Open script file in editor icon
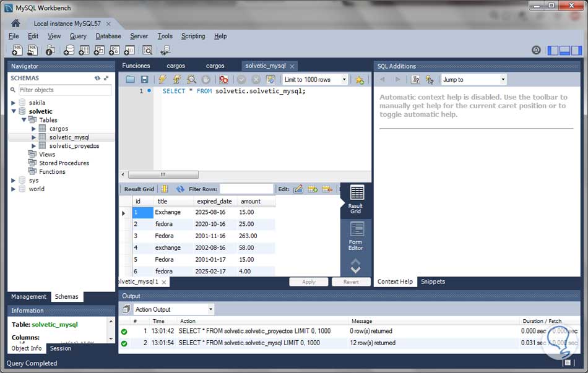This screenshot has width=588, height=373. click(130, 79)
